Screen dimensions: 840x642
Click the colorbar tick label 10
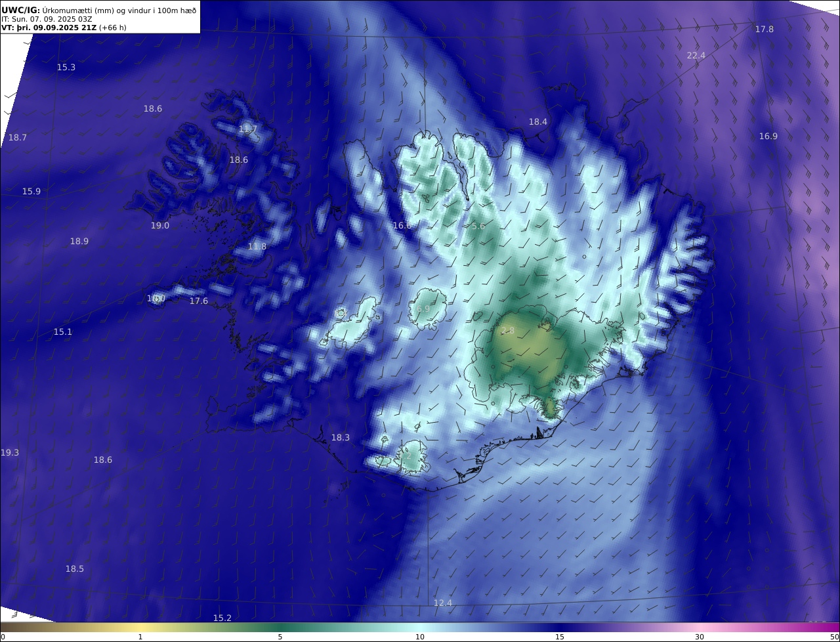click(420, 637)
